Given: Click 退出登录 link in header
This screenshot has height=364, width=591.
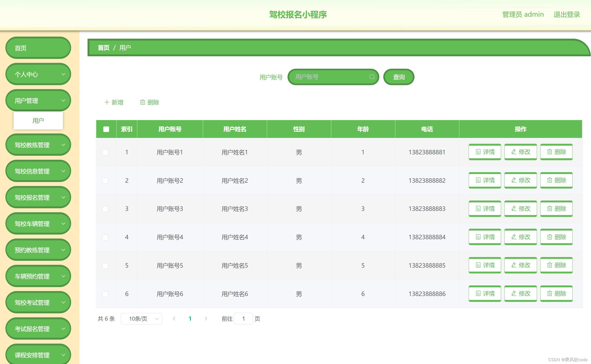Looking at the screenshot, I should (x=566, y=15).
